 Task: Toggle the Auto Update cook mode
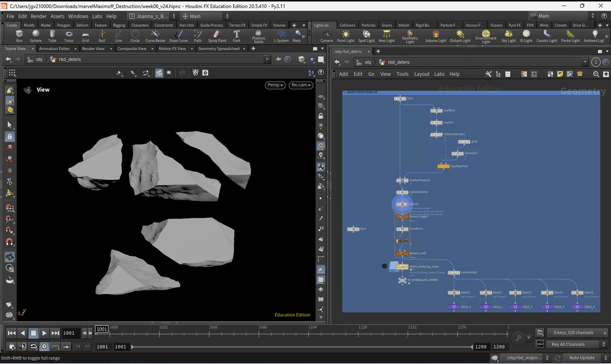[x=582, y=358]
